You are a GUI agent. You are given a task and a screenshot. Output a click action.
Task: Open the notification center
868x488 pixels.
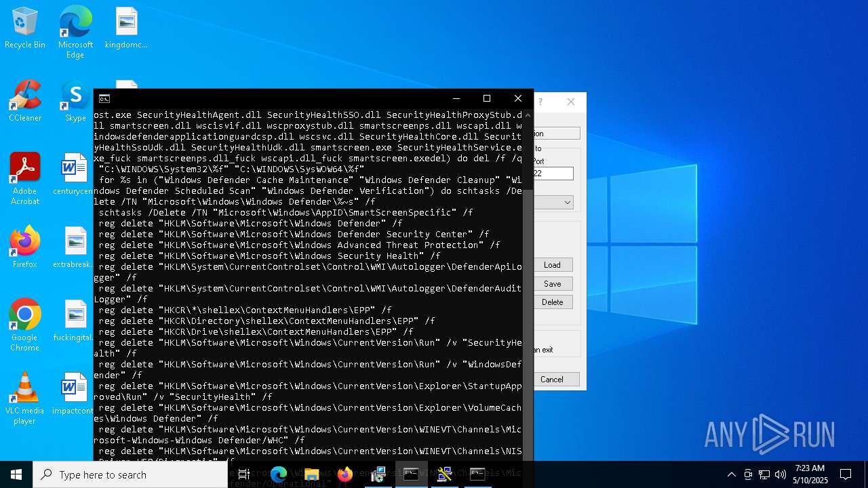tap(846, 474)
